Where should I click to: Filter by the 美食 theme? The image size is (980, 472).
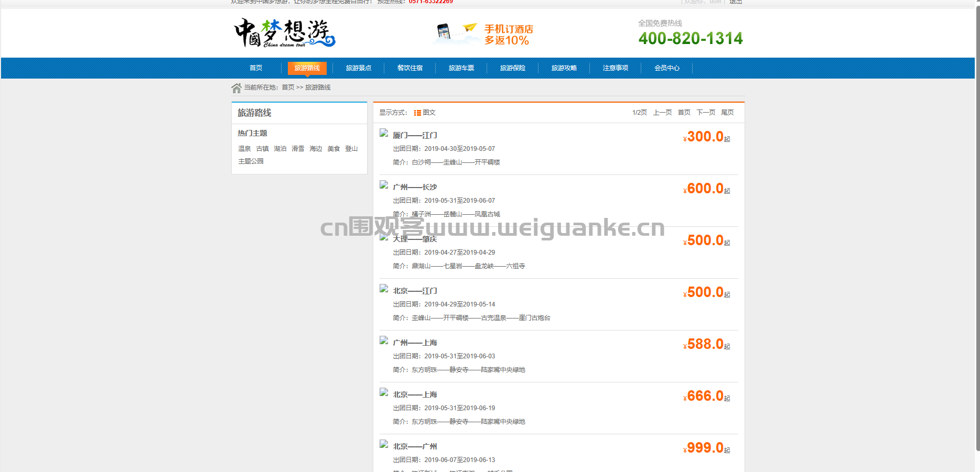pos(334,149)
